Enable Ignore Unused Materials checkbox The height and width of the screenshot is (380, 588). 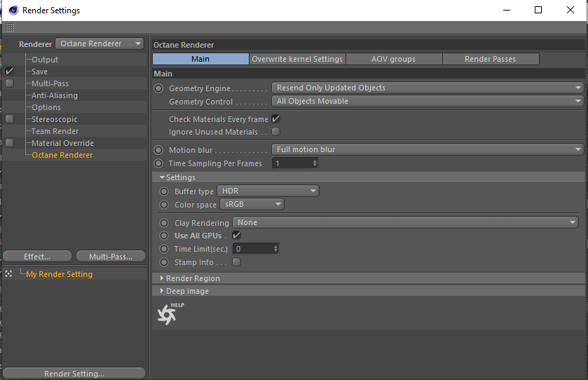click(x=275, y=132)
